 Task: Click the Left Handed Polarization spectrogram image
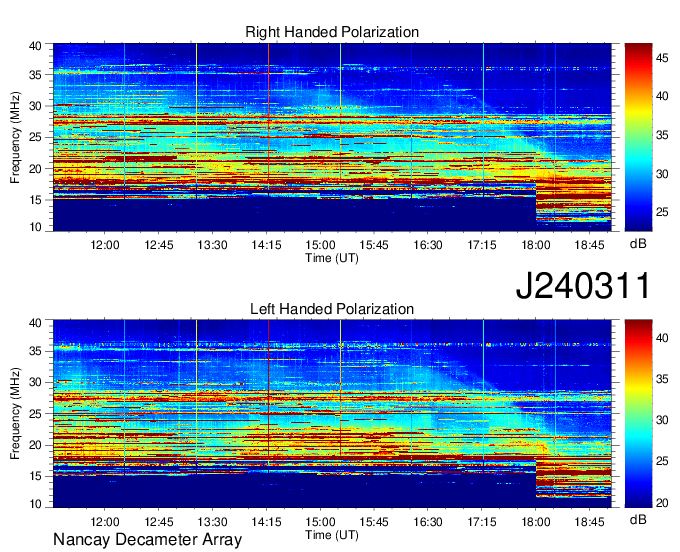click(x=332, y=414)
